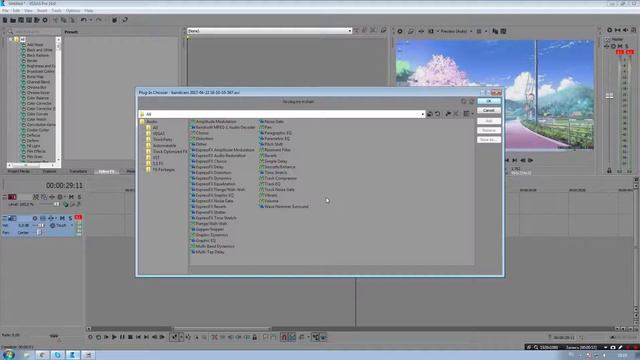
Task: Toggle the lock envelopes padlock icon
Action: (255, 337)
